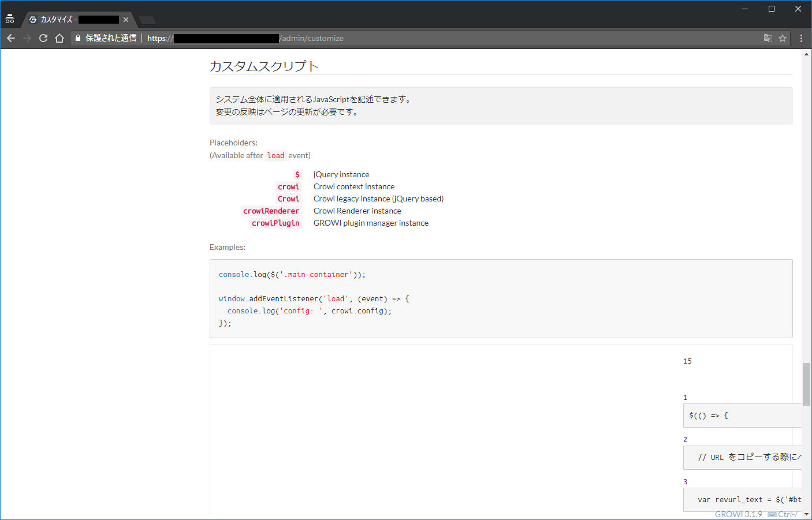Viewport: 812px width, 520px height.
Task: Select the カスタマイズ browser tab
Action: tap(75, 18)
